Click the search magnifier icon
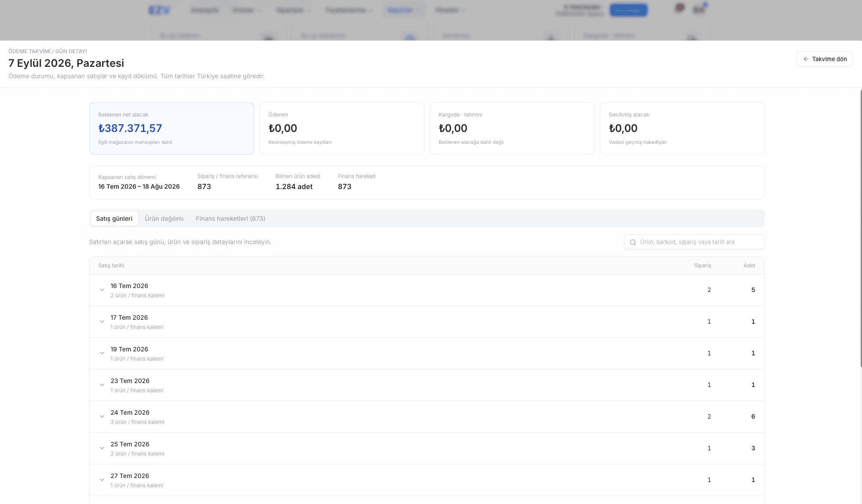Screen dimensions: 862x504 pos(633,242)
